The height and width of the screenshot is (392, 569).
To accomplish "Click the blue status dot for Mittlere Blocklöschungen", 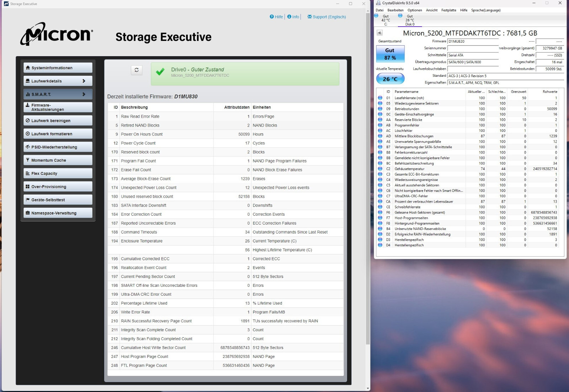I will pyautogui.click(x=380, y=136).
